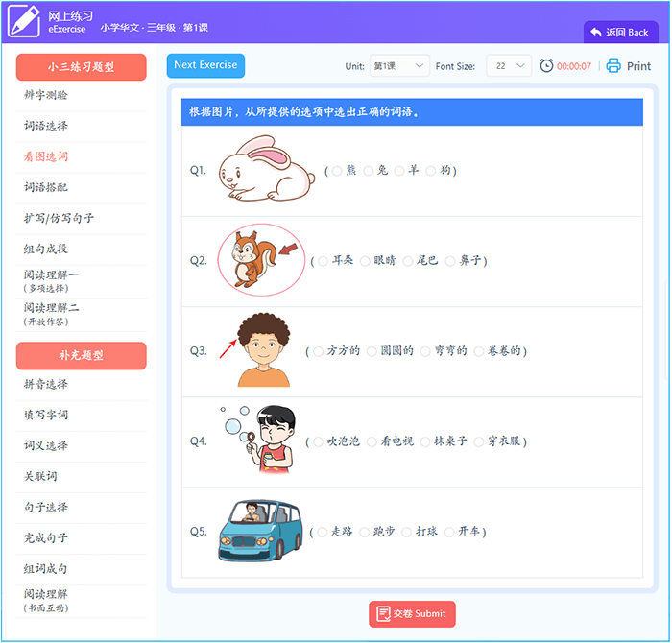Screen dimensions: 672x643
Task: Select the 兔 radio option for Q1
Action: (x=369, y=171)
